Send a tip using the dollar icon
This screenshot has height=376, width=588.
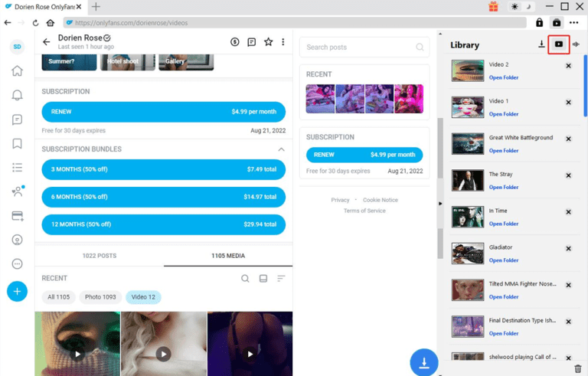pos(235,42)
